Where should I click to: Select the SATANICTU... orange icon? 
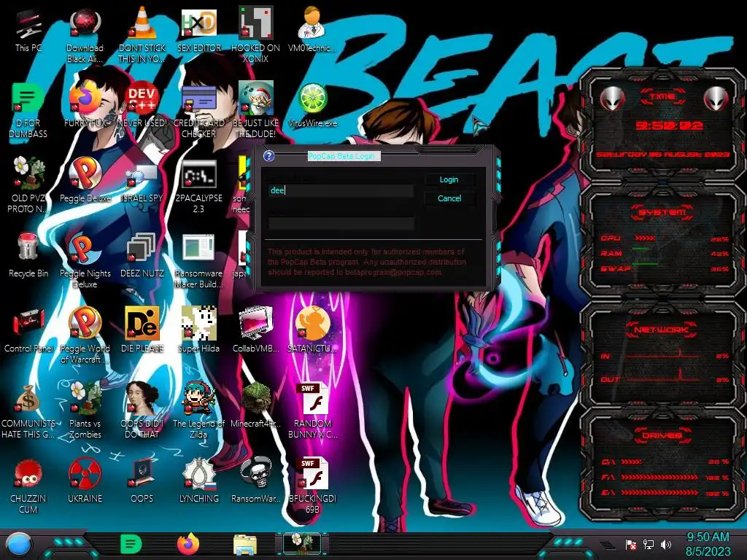[312, 330]
